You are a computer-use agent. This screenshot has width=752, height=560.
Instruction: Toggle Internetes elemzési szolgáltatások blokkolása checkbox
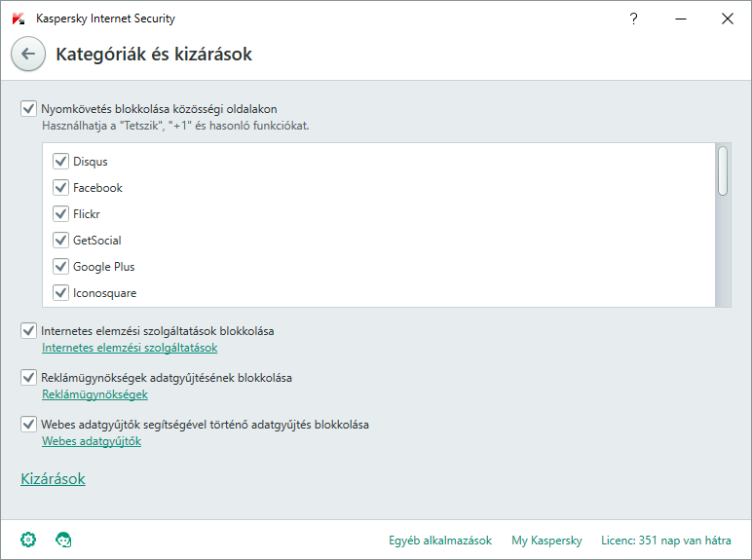point(29,331)
